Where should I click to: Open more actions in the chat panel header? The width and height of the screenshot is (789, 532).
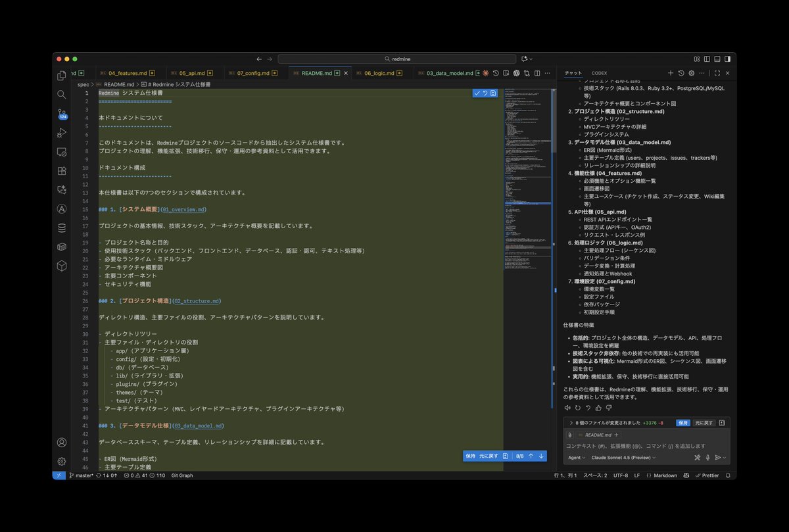pos(702,73)
